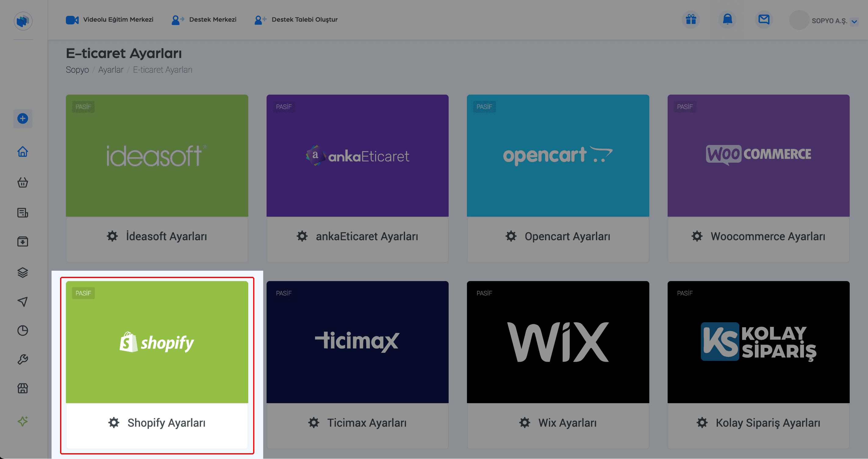Screen dimensions: 868x459
Task: Open the wrench settings sidebar icon
Action: click(x=23, y=359)
